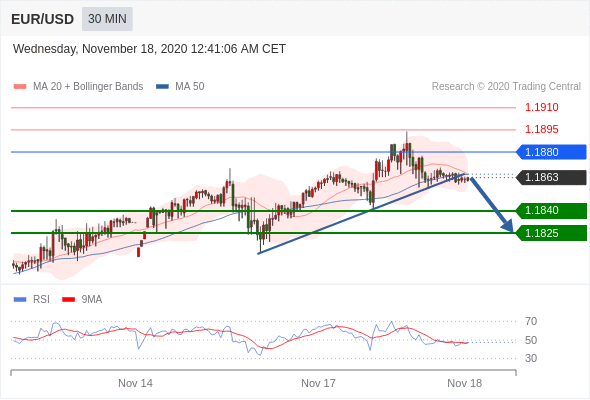
Task: Toggle the MA 20 + Bollinger Bands legend
Action: pyautogui.click(x=78, y=87)
